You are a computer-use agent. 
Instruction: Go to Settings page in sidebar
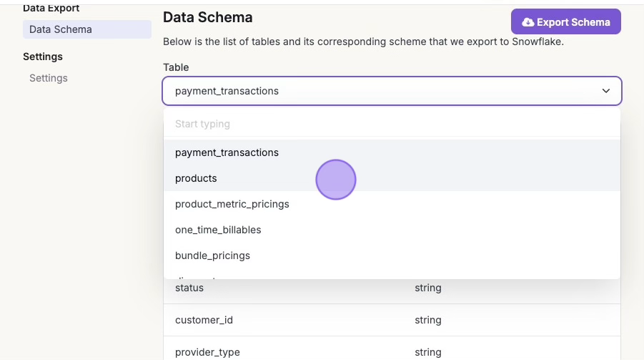pyautogui.click(x=49, y=78)
